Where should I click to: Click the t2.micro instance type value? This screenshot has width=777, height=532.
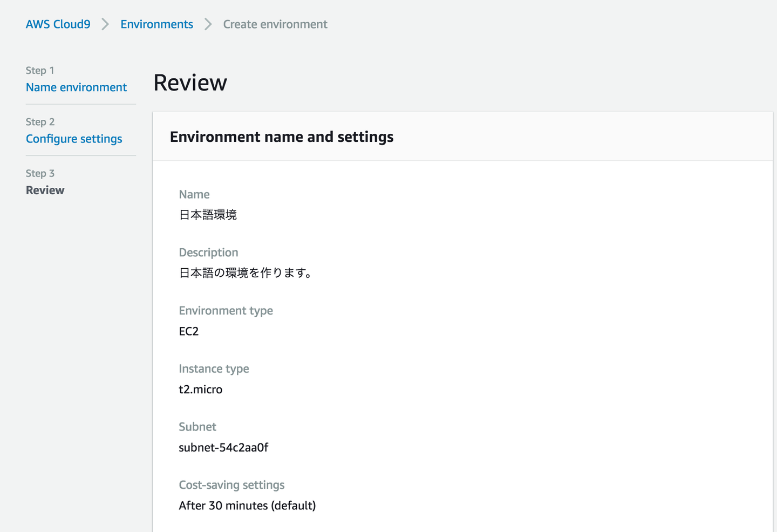[x=200, y=390]
